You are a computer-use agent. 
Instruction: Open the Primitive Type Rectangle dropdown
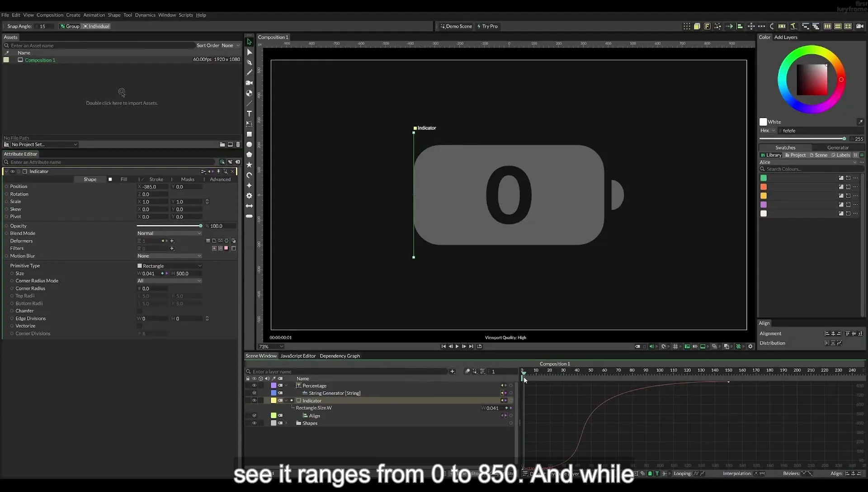(x=169, y=266)
